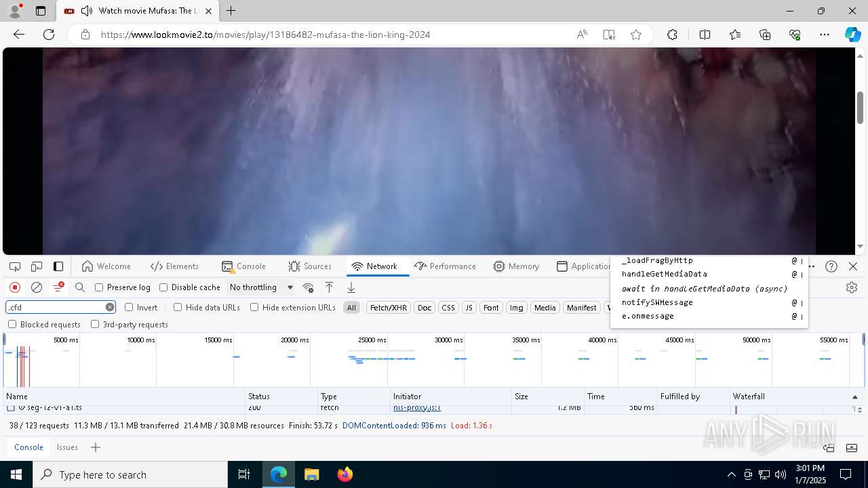Enable Preserve log checkbox
The width and height of the screenshot is (868, 488).
click(x=99, y=287)
